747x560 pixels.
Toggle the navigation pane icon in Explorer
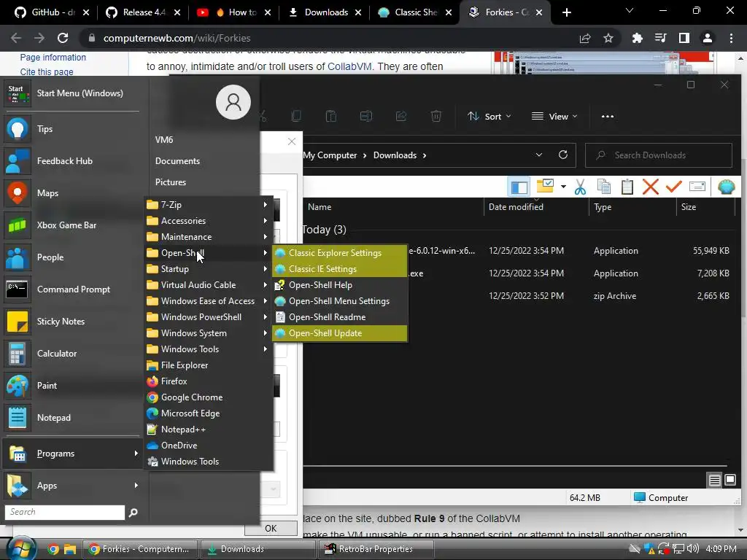point(519,187)
